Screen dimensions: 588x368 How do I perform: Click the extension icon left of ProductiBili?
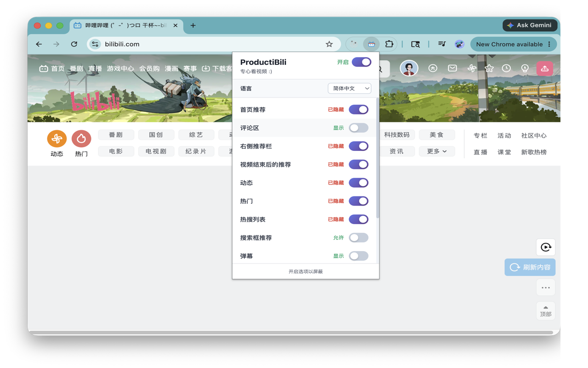[354, 44]
